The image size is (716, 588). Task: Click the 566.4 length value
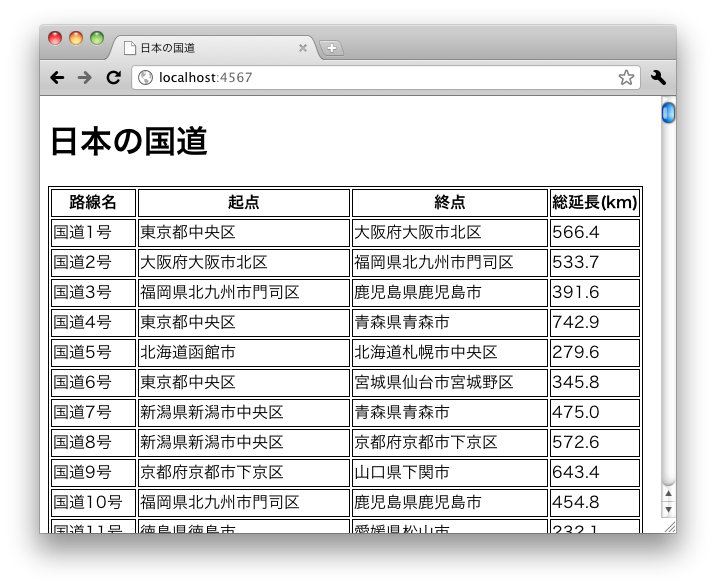click(595, 232)
